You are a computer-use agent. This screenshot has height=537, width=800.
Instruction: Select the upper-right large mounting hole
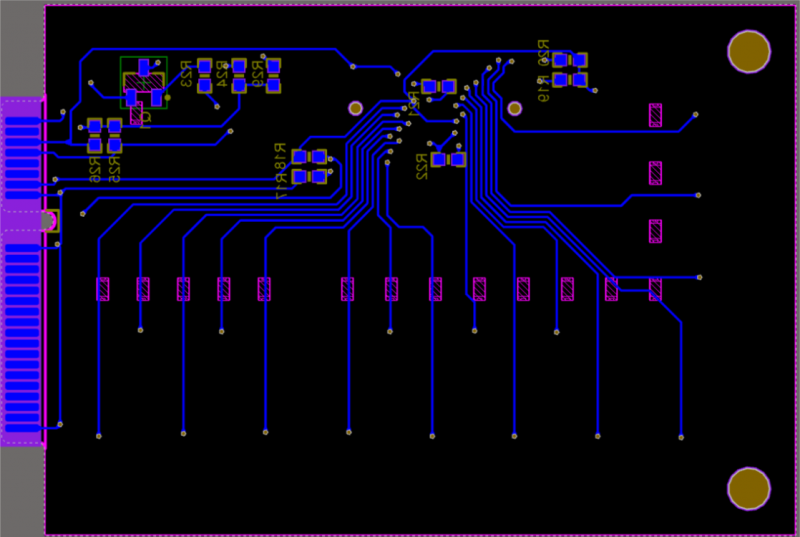point(749,52)
